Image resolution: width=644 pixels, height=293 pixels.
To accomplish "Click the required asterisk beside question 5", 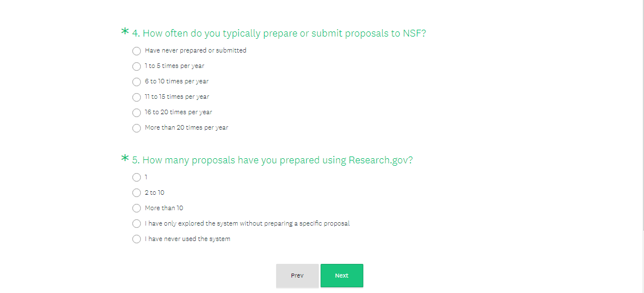I will [125, 159].
